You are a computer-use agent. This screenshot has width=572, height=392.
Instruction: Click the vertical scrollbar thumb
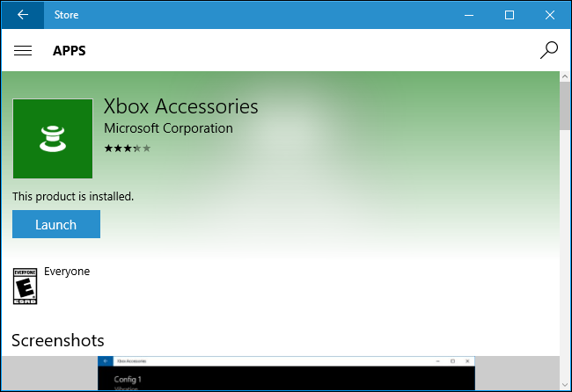pyautogui.click(x=565, y=105)
